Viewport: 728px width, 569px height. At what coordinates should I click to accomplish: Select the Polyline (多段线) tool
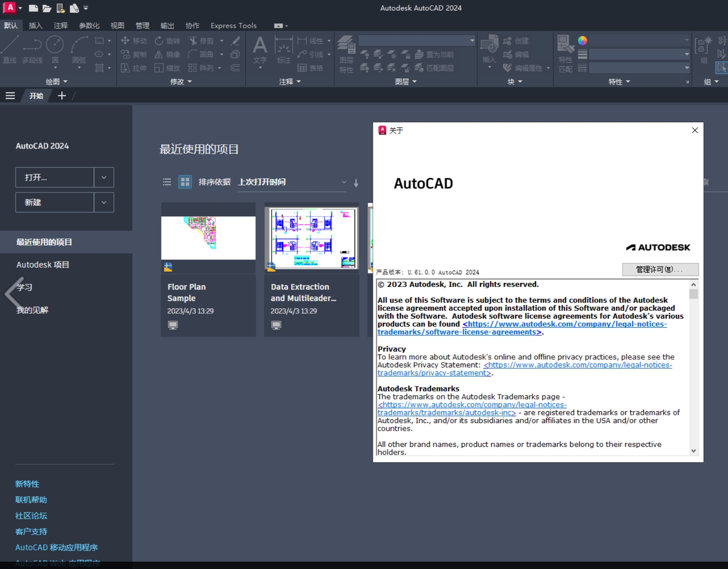33,50
